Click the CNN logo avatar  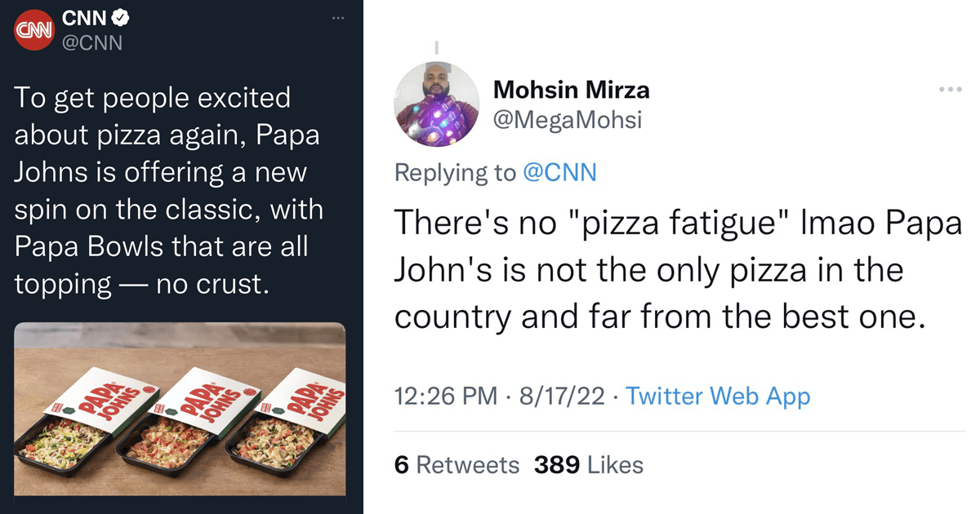point(34,29)
